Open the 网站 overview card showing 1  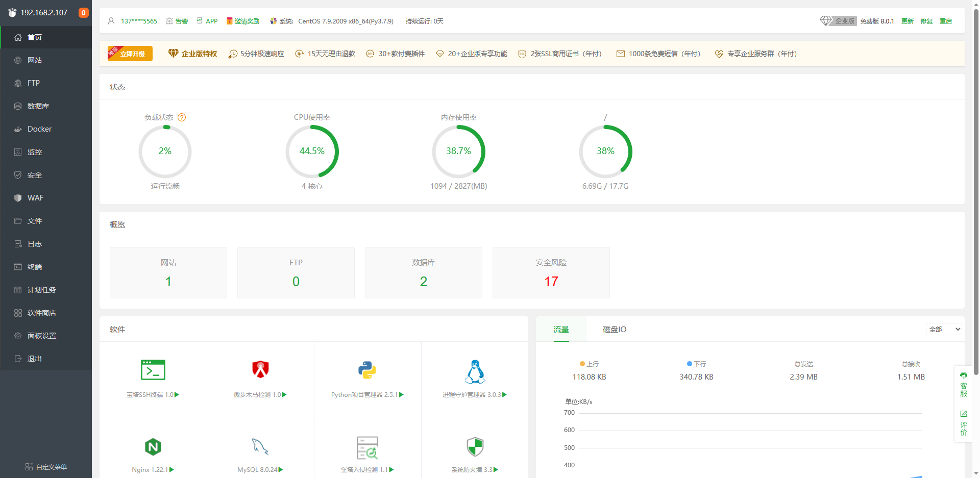pyautogui.click(x=168, y=273)
